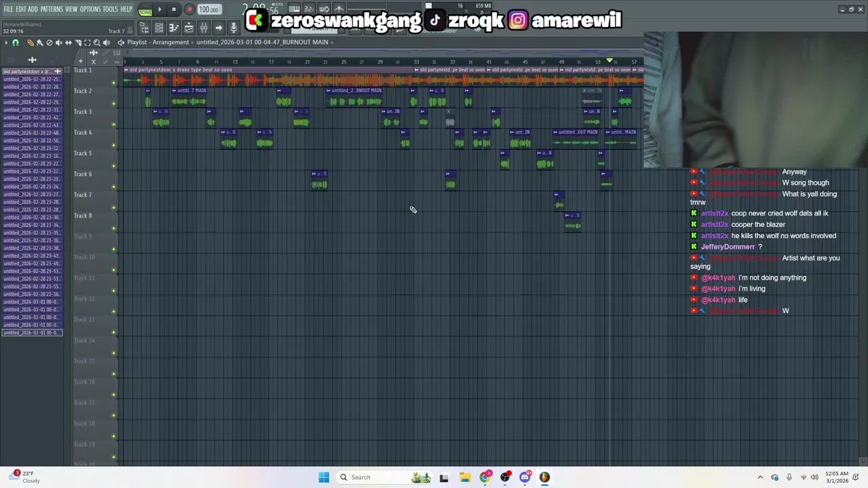
Task: Stop playback with the stop button
Action: [x=174, y=9]
